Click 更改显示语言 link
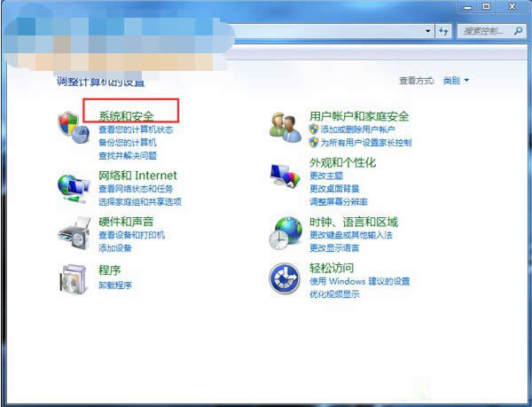532x407 pixels. tap(334, 248)
